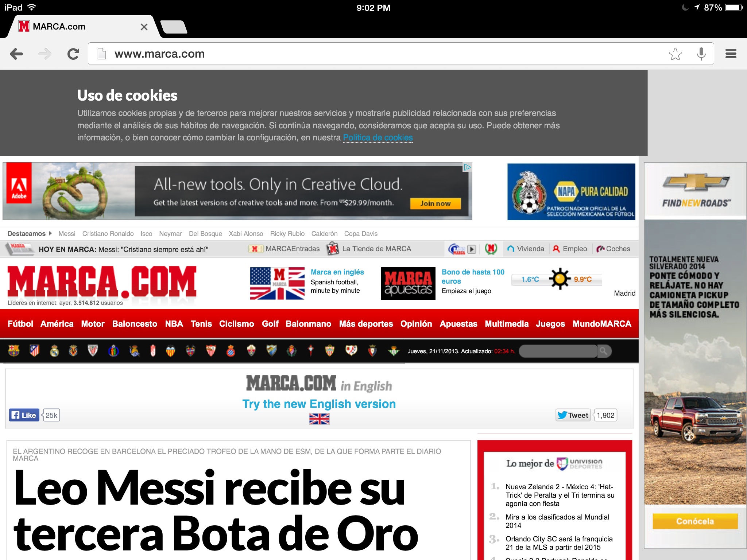Click the Messi highlighted topic link
Image resolution: width=747 pixels, height=560 pixels.
click(67, 234)
